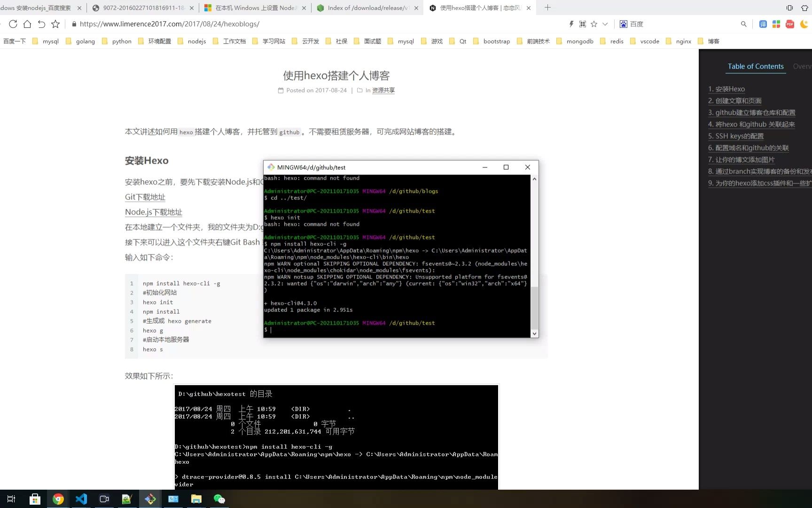Click the search magnifier icon
The image size is (812, 508).
[x=743, y=24]
